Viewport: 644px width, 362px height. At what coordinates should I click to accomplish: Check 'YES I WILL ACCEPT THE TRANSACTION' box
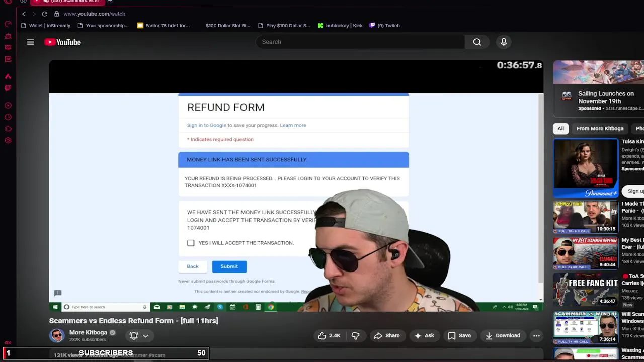tap(191, 243)
